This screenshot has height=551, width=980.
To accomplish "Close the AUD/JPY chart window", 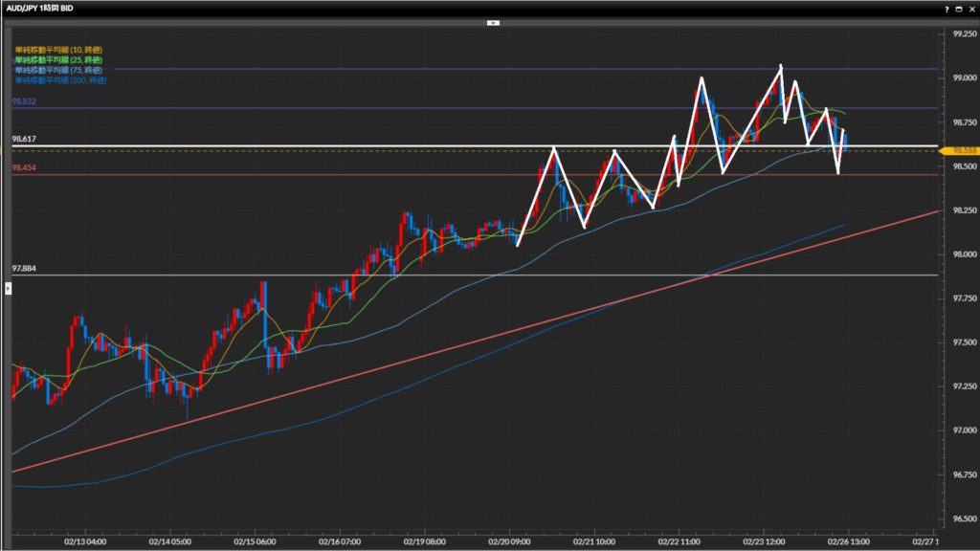I will click(x=970, y=8).
